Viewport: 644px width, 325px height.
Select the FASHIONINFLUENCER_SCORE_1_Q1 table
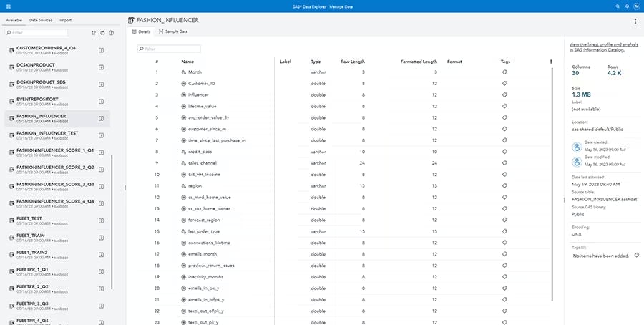57,152
